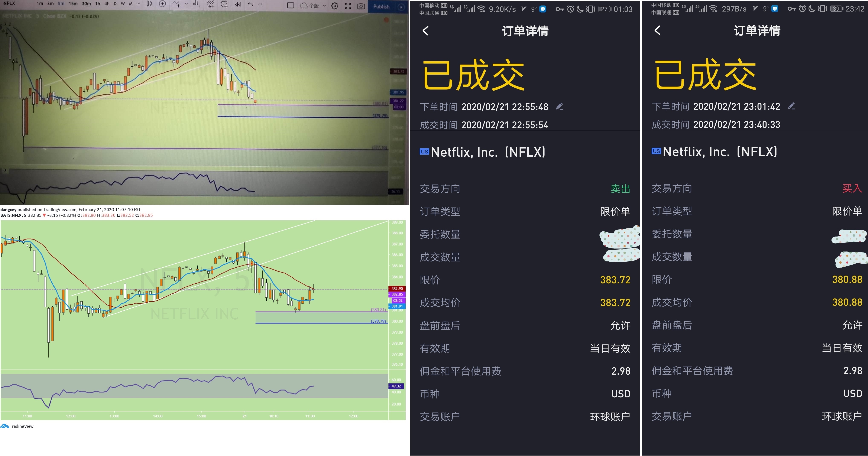
Task: Click the 382.90 red price tag
Action: click(397, 289)
